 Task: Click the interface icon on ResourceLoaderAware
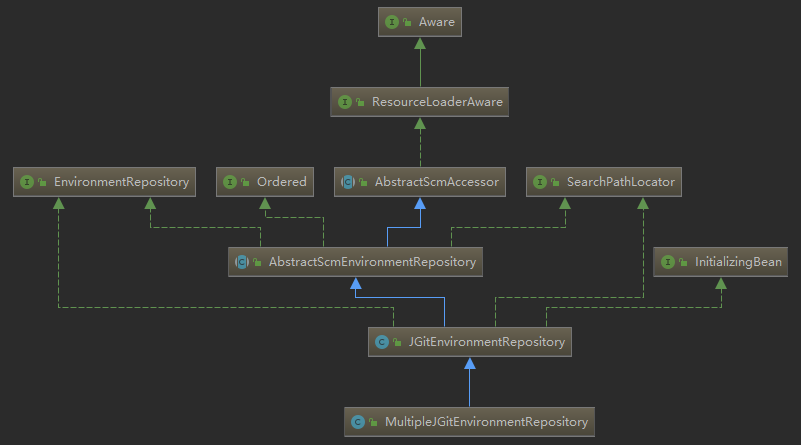coord(345,102)
